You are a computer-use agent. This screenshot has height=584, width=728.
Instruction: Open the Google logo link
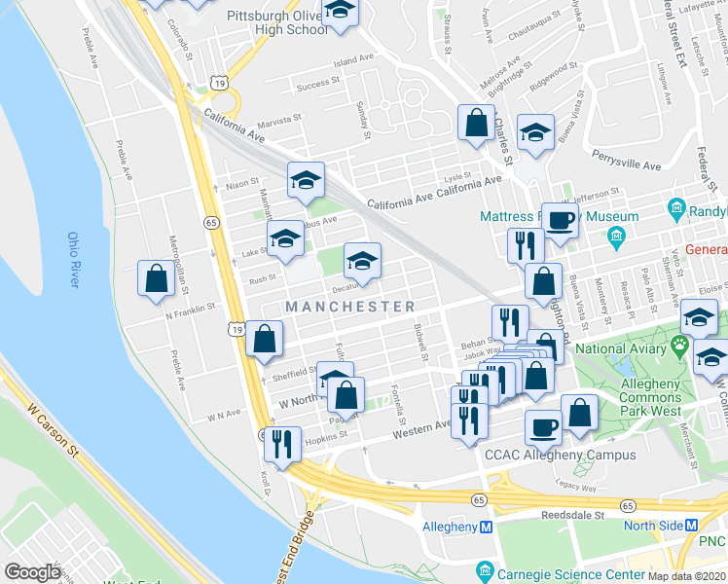click(32, 573)
